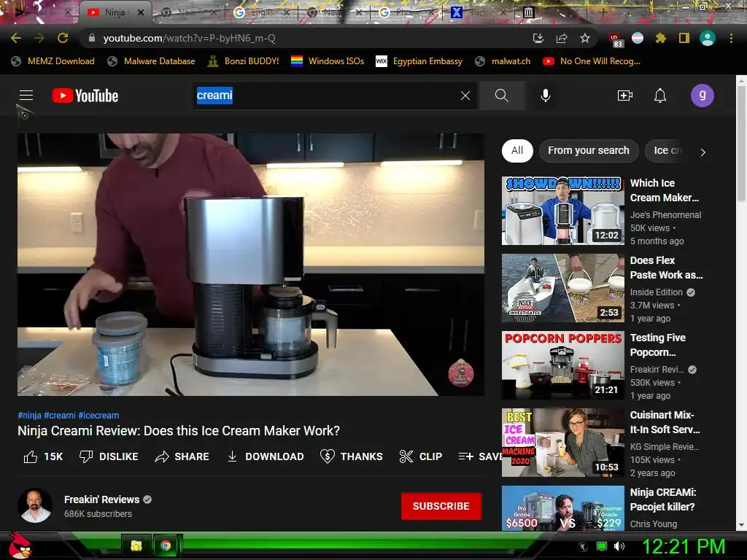Click the 12:21 PM taskbar clock
Viewport: 747px width, 560px height.
pyautogui.click(x=684, y=546)
